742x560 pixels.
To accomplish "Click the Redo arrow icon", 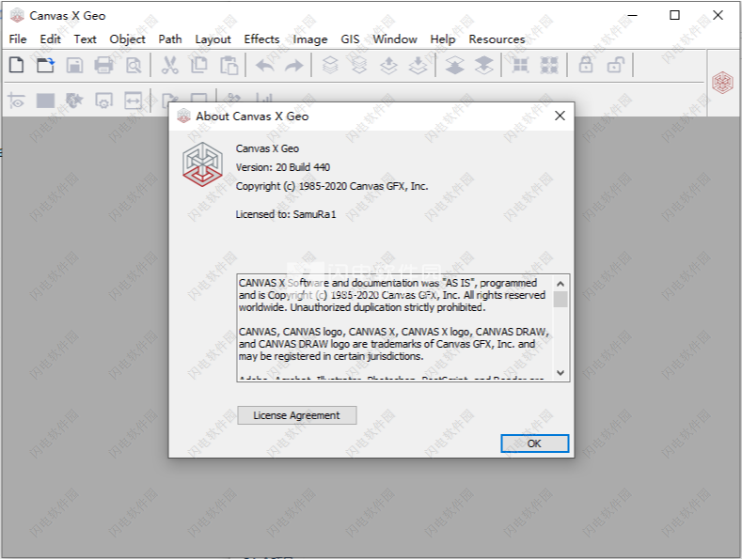I will 293,65.
